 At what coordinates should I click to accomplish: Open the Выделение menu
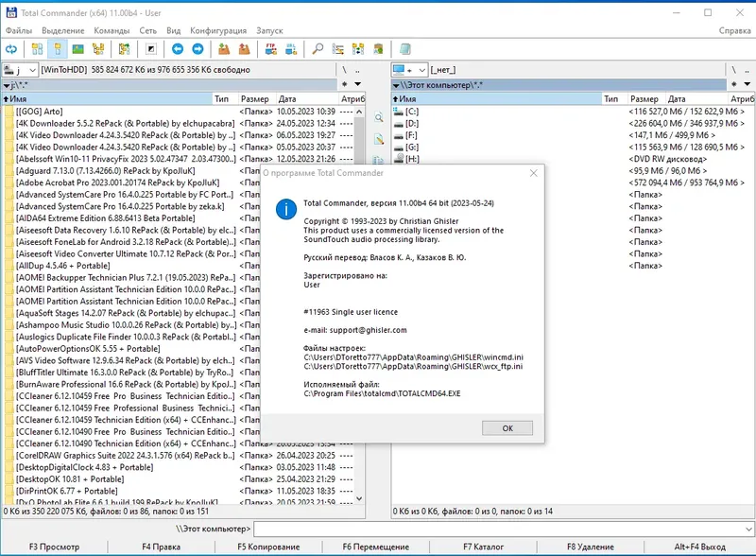62,30
